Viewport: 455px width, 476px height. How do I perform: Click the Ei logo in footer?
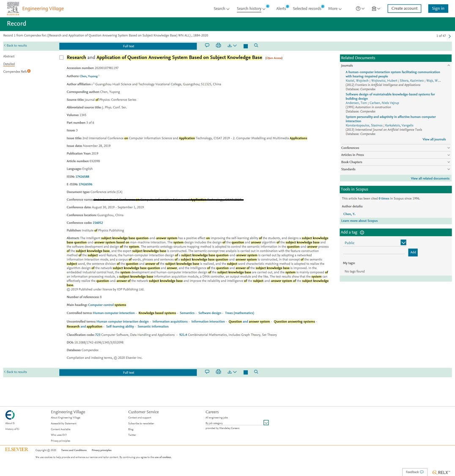point(10,415)
